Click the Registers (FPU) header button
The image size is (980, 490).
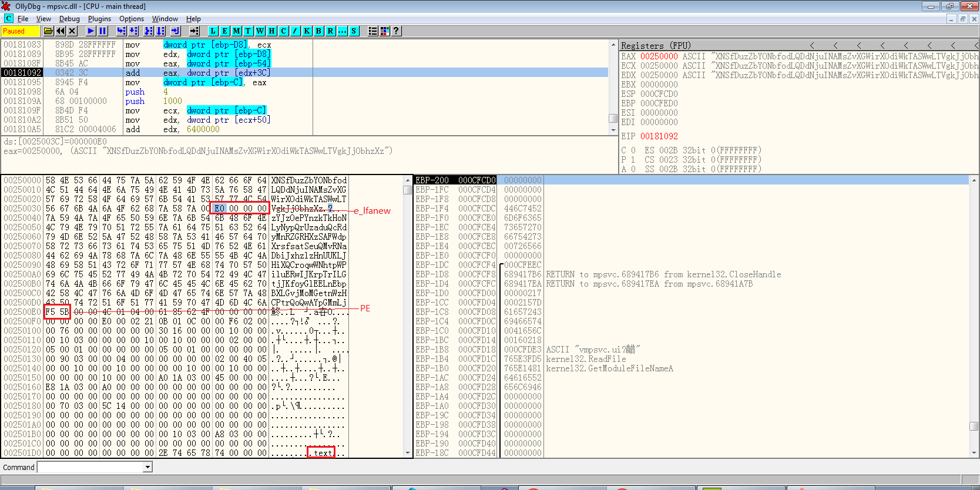(x=656, y=45)
